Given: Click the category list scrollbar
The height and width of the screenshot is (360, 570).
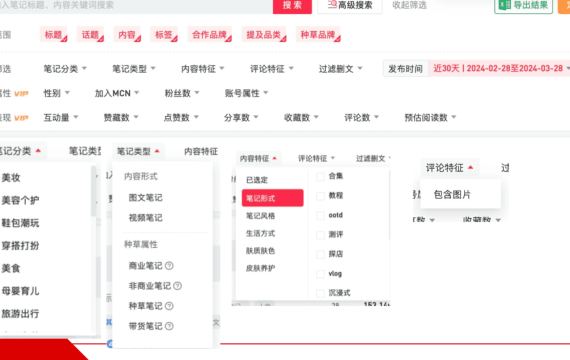Looking at the screenshot, I should pyautogui.click(x=93, y=191).
